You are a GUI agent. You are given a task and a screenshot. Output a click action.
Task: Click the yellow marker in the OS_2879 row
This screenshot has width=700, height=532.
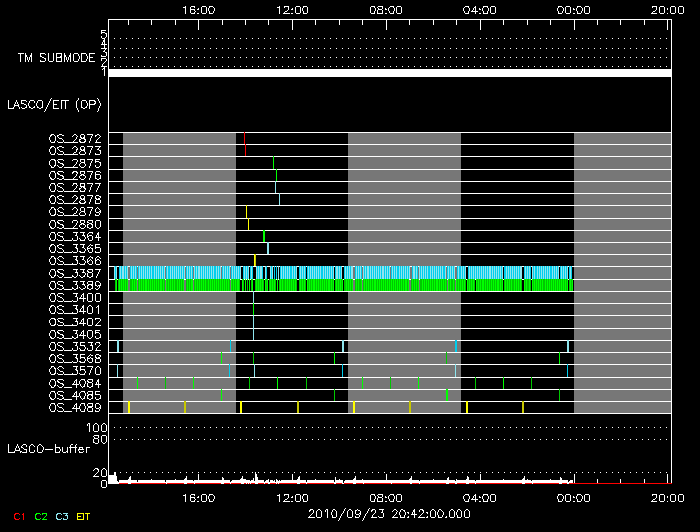tap(246, 212)
